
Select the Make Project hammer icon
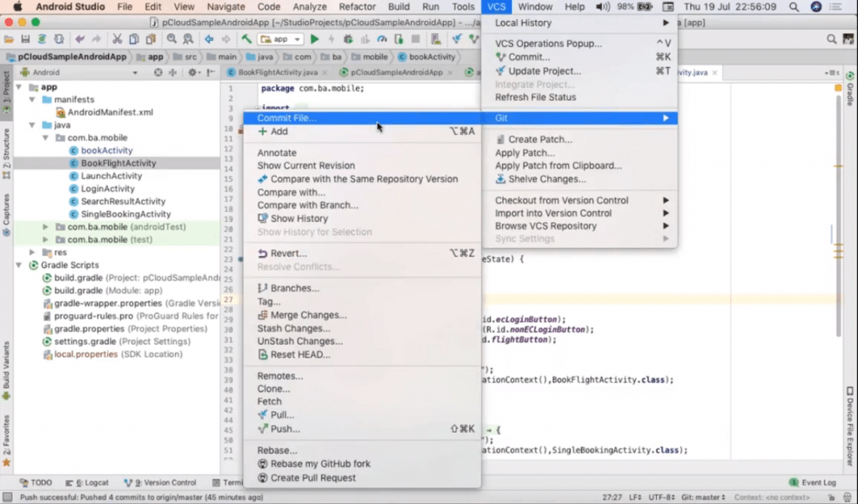(x=248, y=39)
